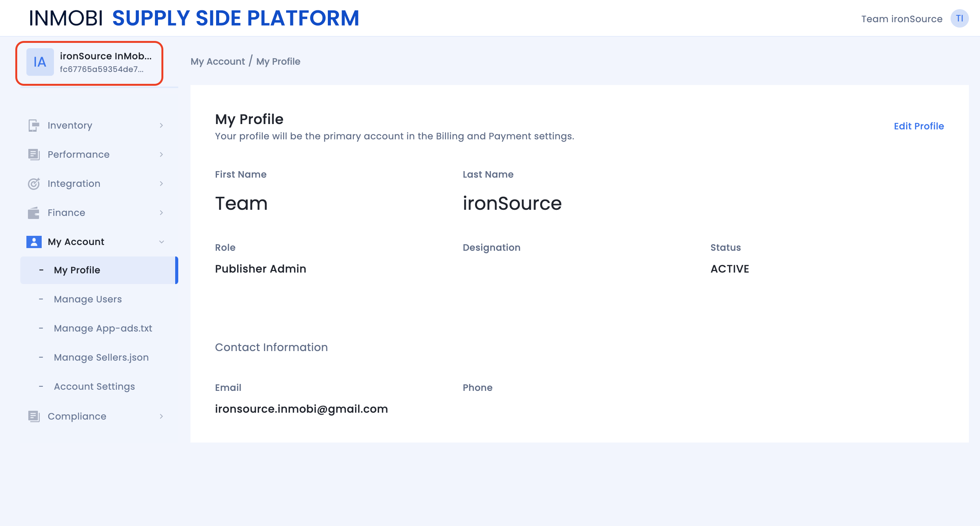
Task: Click the IA account avatar badge
Action: pyautogui.click(x=40, y=62)
